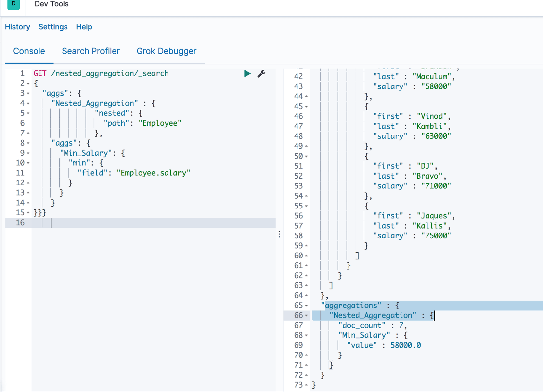Open the History link
Image resolution: width=543 pixels, height=392 pixels.
click(17, 27)
